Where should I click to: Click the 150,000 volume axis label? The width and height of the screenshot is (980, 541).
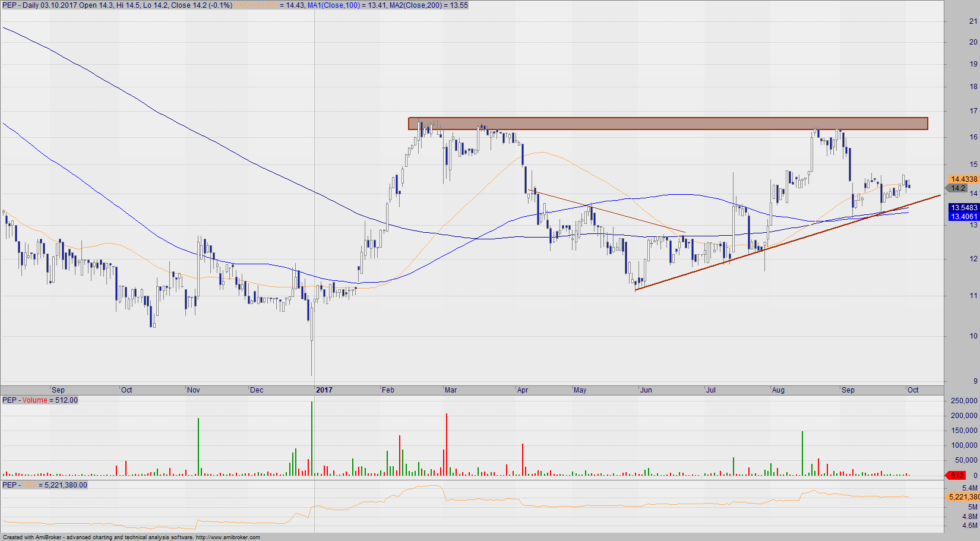(964, 431)
